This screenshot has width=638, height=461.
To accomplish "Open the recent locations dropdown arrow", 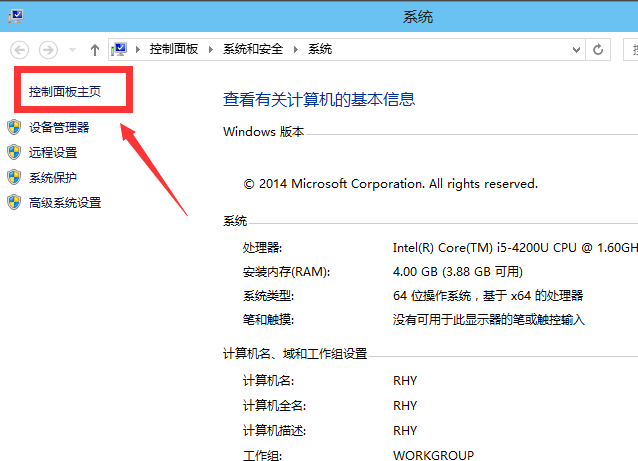I will click(x=71, y=49).
